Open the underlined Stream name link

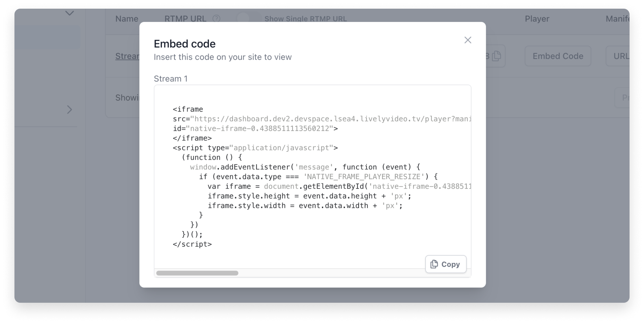click(x=127, y=56)
